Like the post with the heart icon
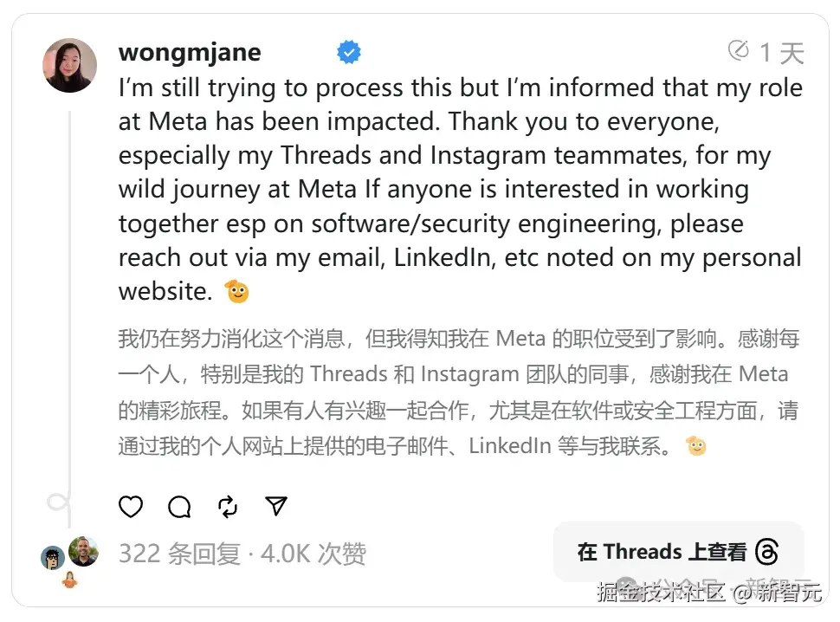Screen dimensions: 840x622 tap(131, 507)
